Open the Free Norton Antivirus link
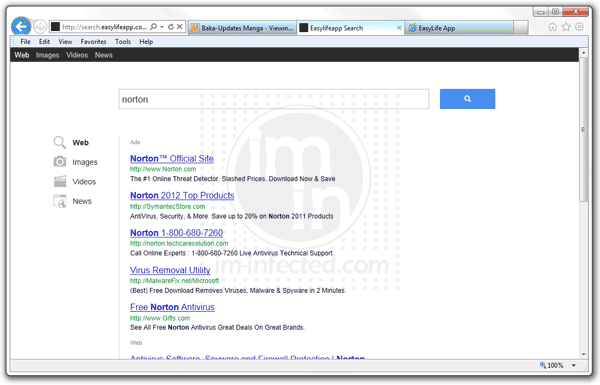Screen dimensions: 600x385 click(x=172, y=307)
